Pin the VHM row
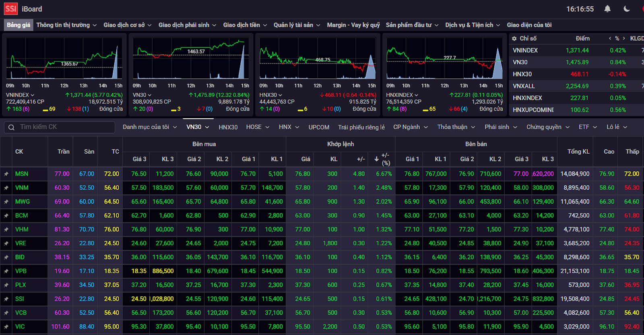Image resolution: width=644 pixels, height=335 pixels. click(6, 230)
